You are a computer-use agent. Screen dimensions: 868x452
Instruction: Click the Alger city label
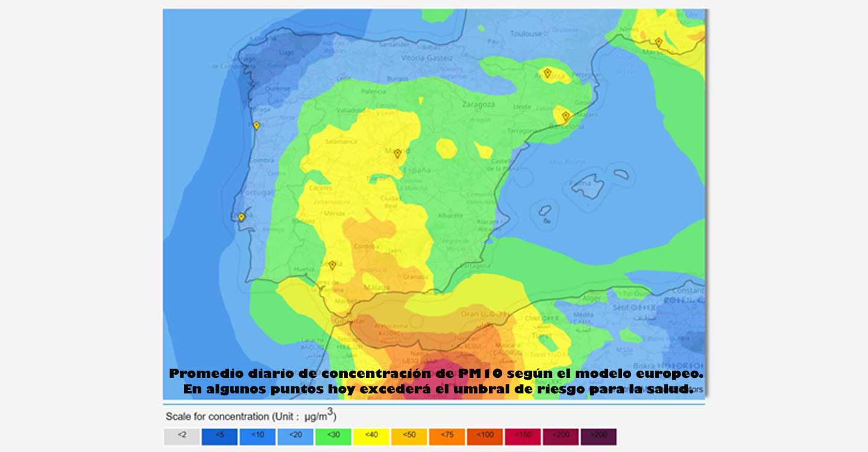(593, 298)
